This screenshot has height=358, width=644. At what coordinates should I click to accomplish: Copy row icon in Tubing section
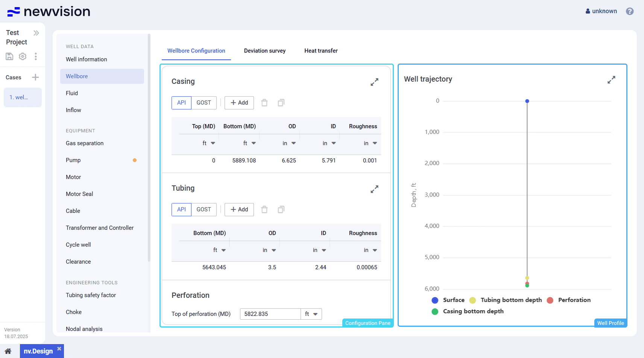click(x=281, y=209)
